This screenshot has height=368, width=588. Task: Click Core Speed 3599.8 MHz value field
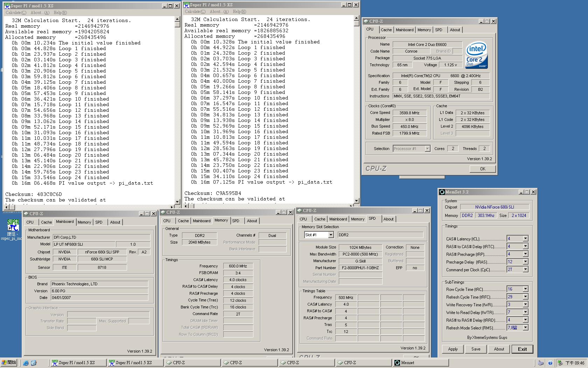point(409,113)
